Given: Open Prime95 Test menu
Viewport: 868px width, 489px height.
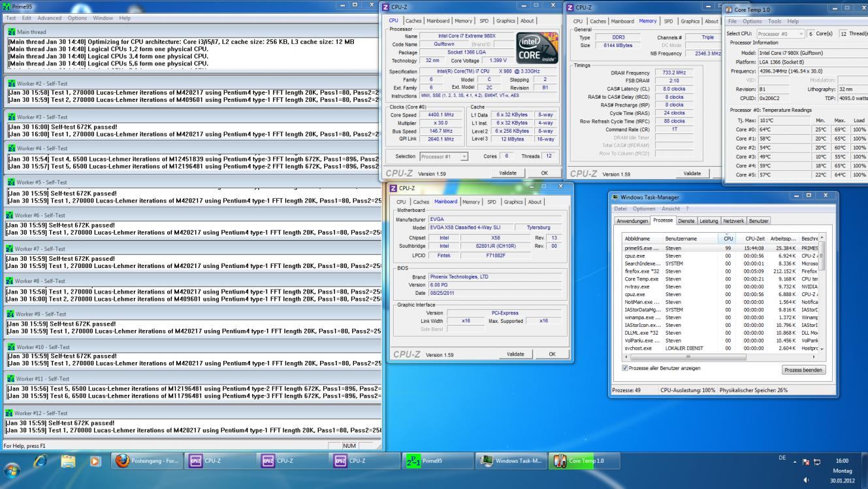Looking at the screenshot, I should (x=11, y=18).
